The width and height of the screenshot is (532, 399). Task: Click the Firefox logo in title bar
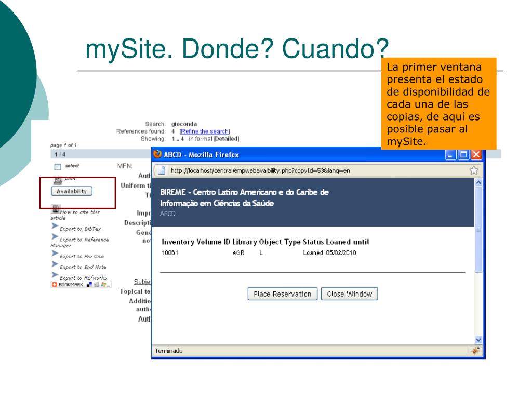pos(157,154)
